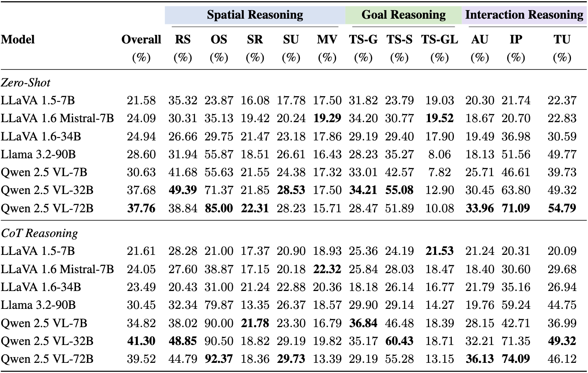Select the Overall column header
The image size is (588, 373).
pos(141,39)
